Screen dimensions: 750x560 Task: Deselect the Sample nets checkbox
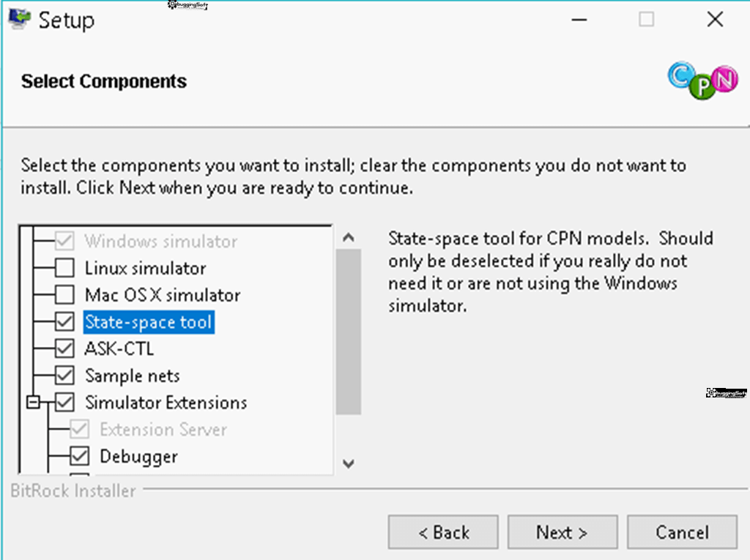point(64,376)
